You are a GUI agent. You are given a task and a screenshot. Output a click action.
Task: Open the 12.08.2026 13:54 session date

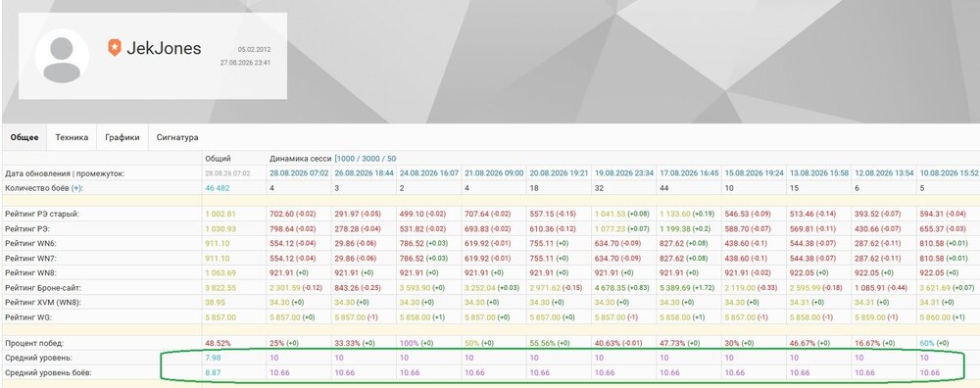pyautogui.click(x=884, y=173)
